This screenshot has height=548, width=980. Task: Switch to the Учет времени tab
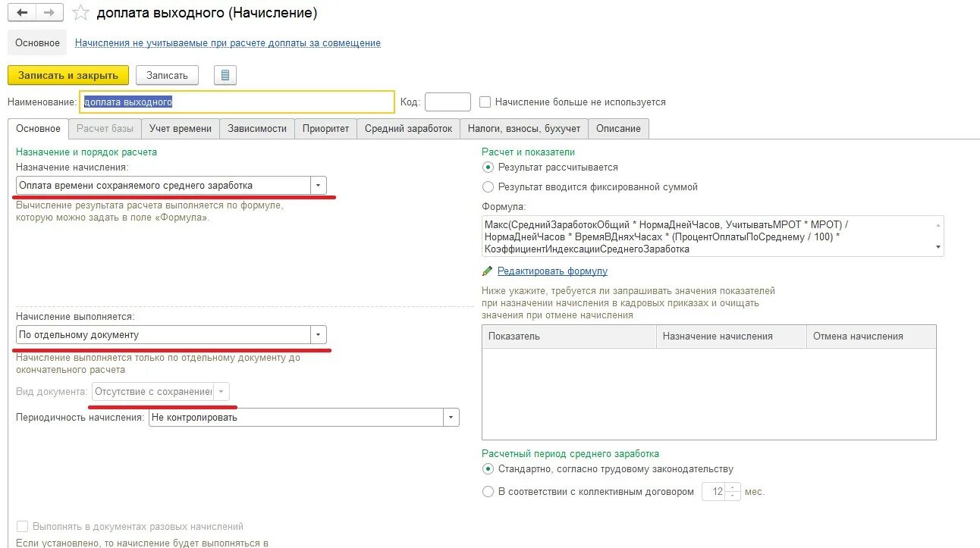click(181, 129)
